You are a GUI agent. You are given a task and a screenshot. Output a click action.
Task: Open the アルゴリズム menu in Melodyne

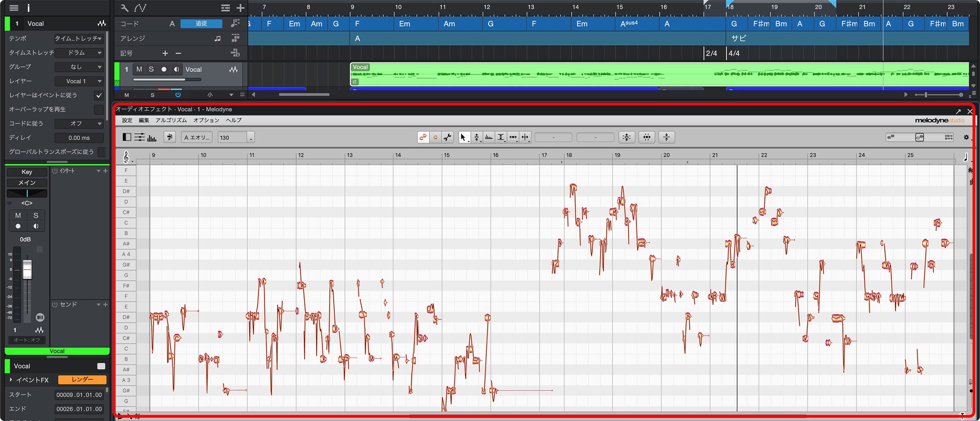171,120
